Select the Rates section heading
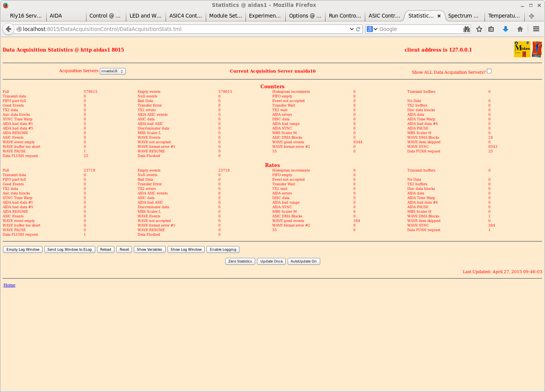This screenshot has height=392, width=545. coord(272,165)
